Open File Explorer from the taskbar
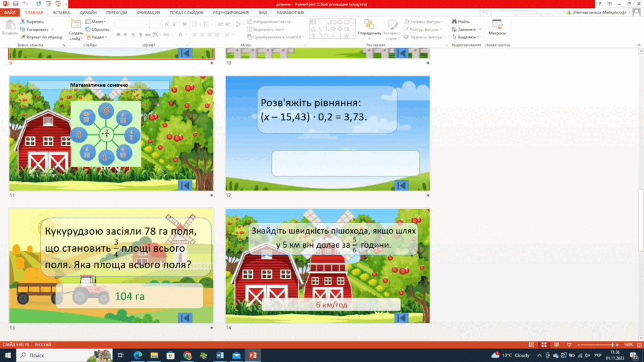 pos(154,355)
